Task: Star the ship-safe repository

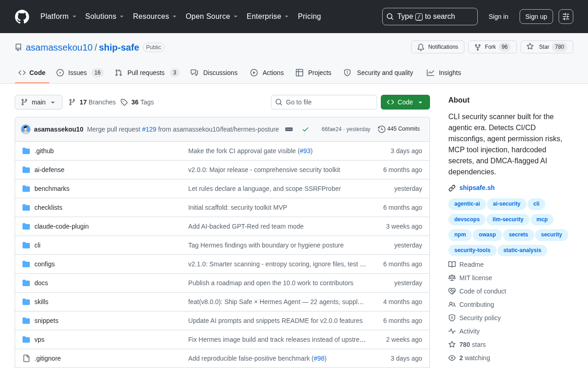Action: coord(547,47)
